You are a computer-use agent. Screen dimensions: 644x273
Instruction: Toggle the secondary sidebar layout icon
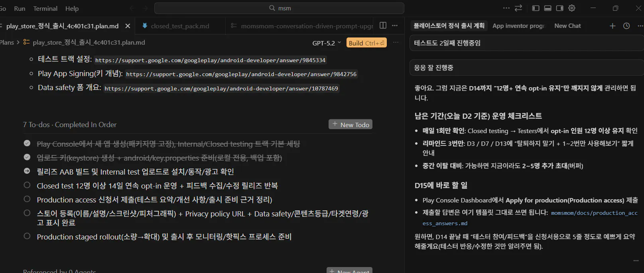pos(560,8)
